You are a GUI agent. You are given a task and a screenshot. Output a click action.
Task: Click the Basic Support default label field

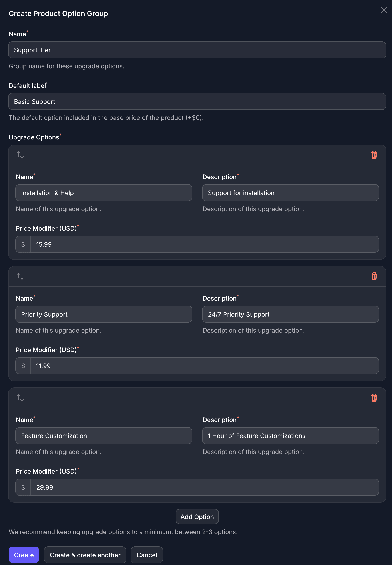coord(197,101)
